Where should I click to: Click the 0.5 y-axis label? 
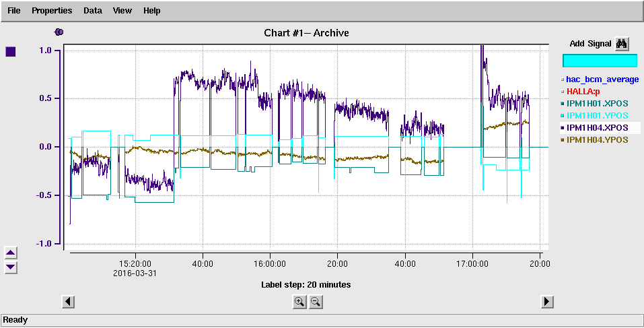(x=45, y=98)
